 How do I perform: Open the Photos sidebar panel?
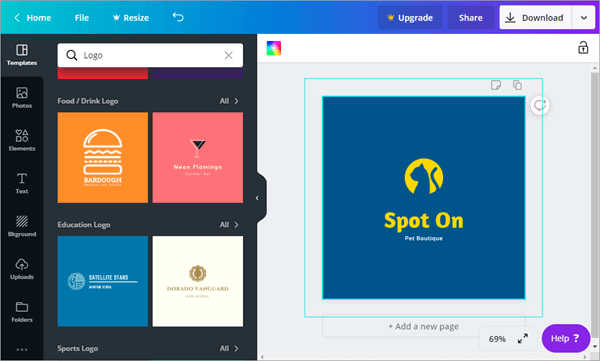22,98
